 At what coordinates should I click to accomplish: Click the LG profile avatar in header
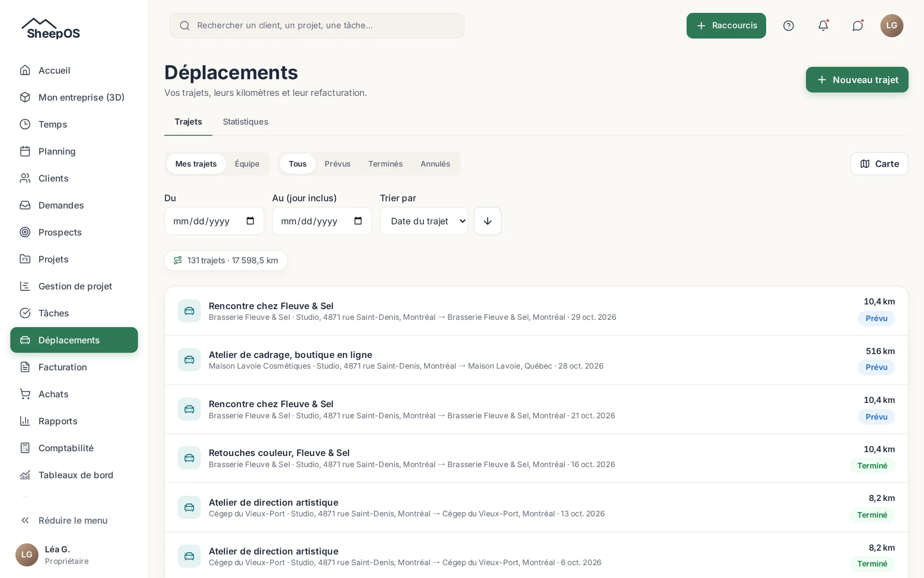coord(892,26)
